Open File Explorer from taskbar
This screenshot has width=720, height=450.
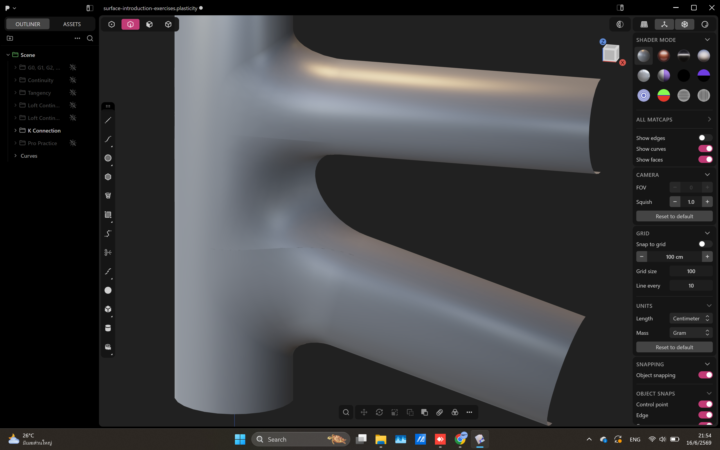tap(380, 439)
